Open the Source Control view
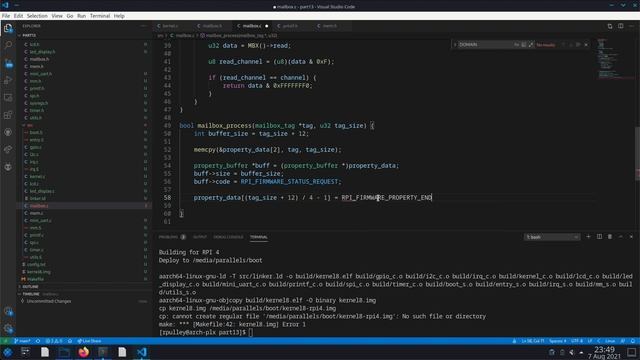Screen dimensions: 640x360 click(8, 63)
